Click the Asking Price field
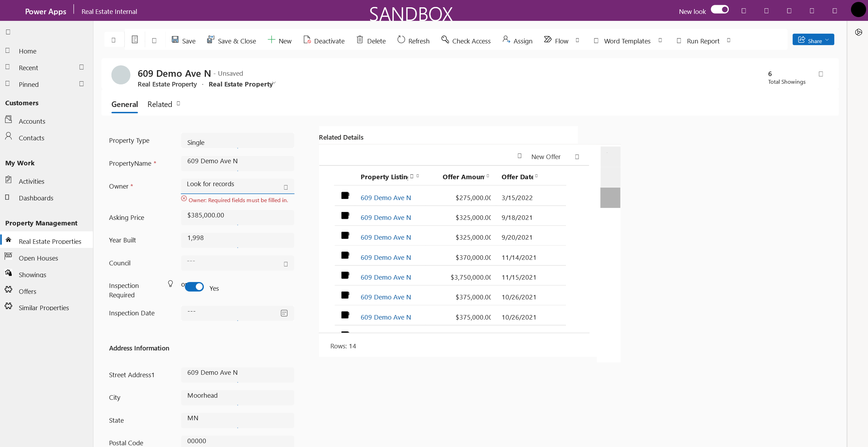Viewport: 868px width, 447px height. pos(237,217)
